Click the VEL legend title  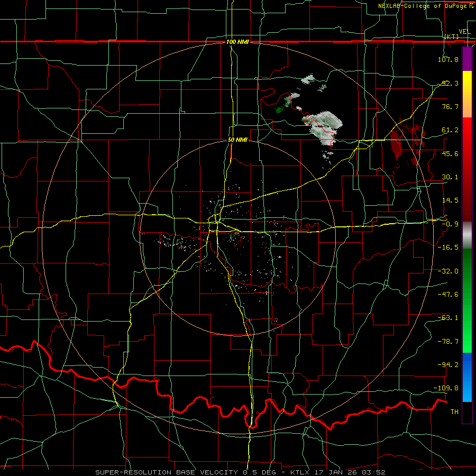(x=464, y=32)
